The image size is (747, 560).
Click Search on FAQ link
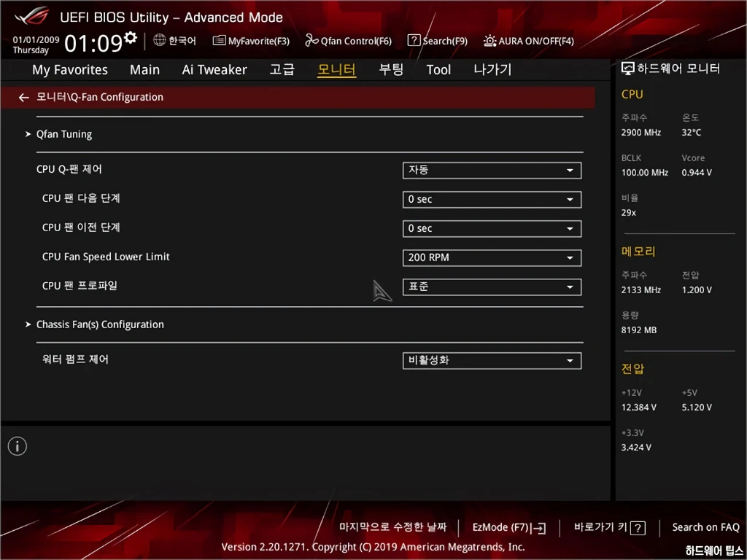tap(705, 528)
